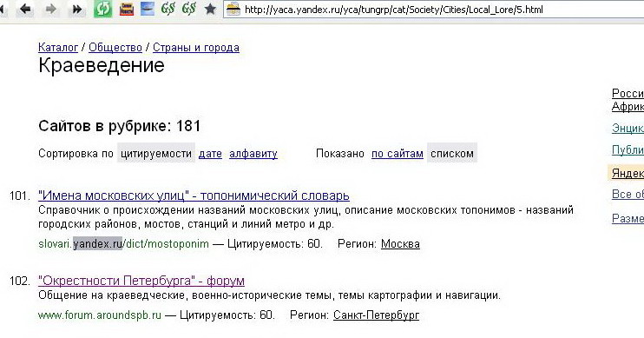This screenshot has width=644, height=338.
Task: Click the slovari.yandex.ru/dict/mostoponim address text
Action: tap(123, 244)
